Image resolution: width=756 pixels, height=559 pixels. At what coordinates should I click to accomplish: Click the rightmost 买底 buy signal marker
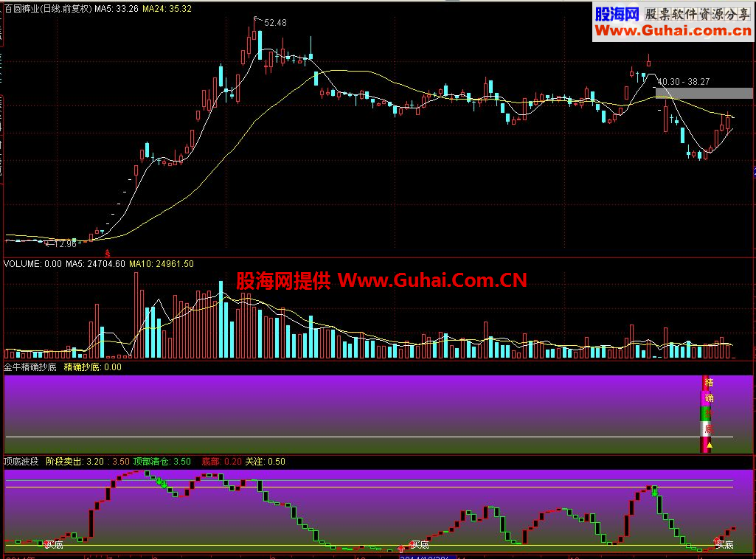[x=724, y=544]
